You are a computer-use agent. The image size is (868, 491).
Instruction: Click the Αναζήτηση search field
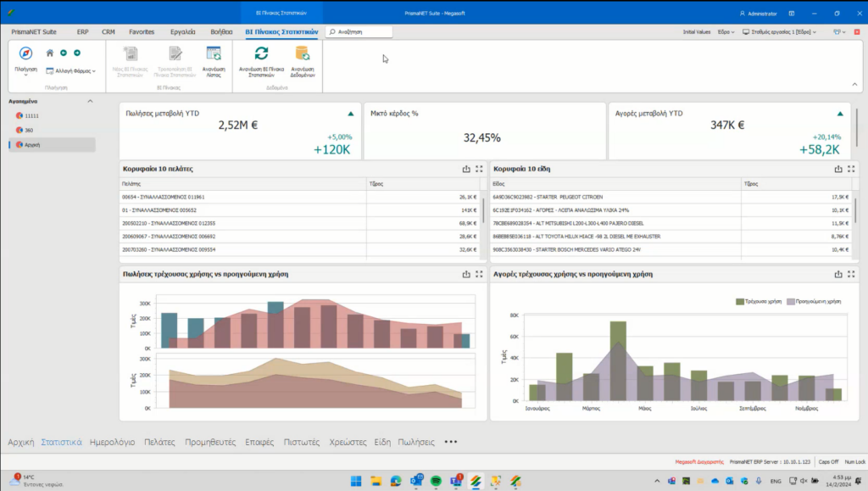(359, 32)
